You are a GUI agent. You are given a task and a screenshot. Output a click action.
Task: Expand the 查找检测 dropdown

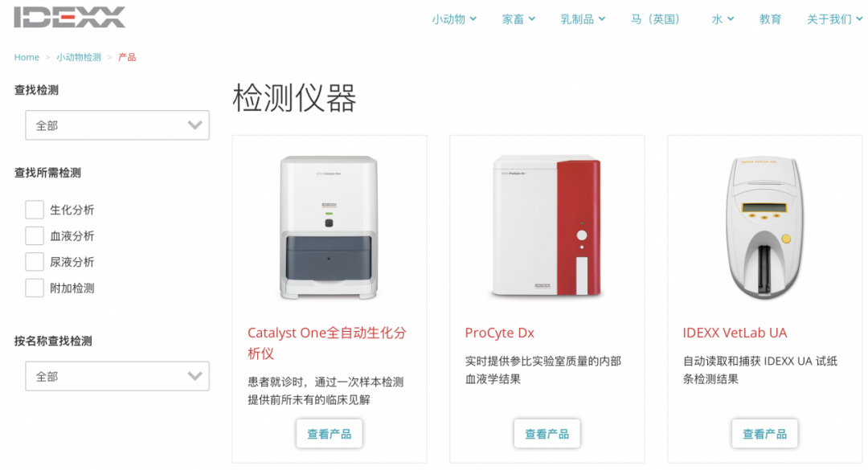point(117,125)
